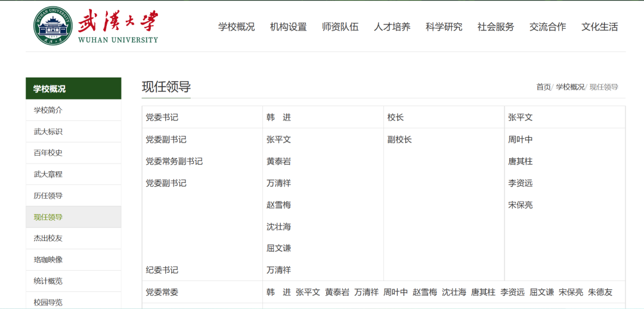Open 社会服务 navigation menu
This screenshot has width=644, height=309.
pyautogui.click(x=496, y=27)
